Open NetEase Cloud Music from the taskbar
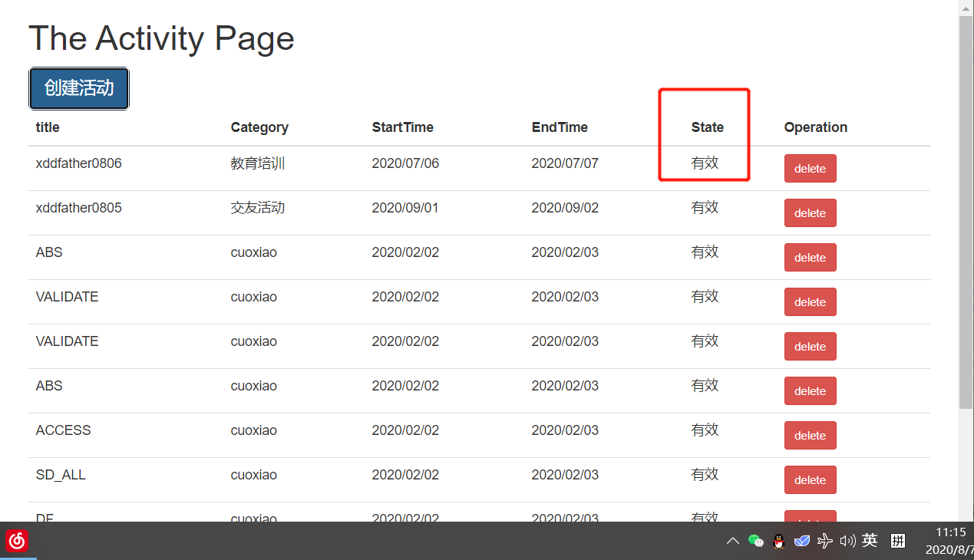 point(17,541)
